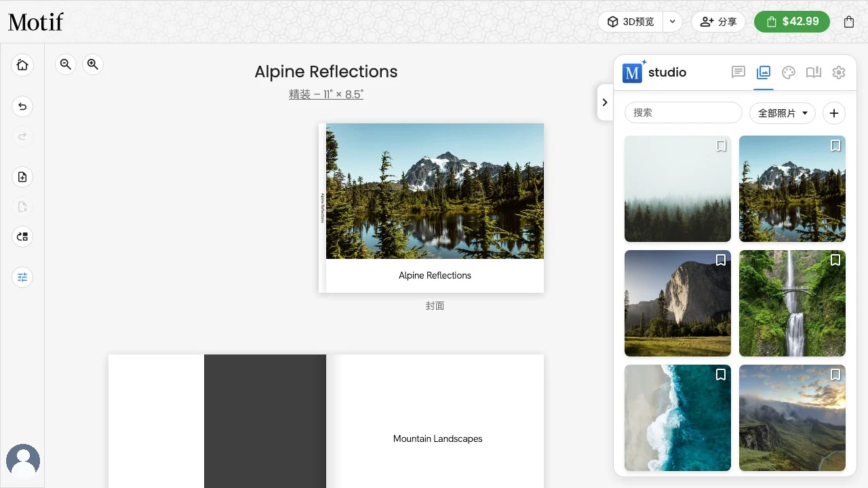This screenshot has width=868, height=488.
Task: Click the dark gray placeholder on left page
Action: pos(265,421)
